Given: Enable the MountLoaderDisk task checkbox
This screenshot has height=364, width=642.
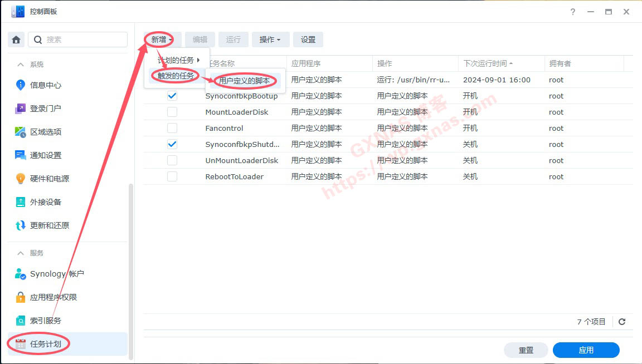Looking at the screenshot, I should (172, 112).
